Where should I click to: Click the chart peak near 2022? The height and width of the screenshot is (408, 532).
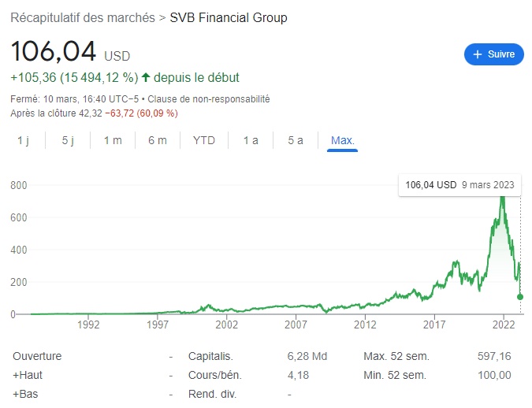coord(502,197)
